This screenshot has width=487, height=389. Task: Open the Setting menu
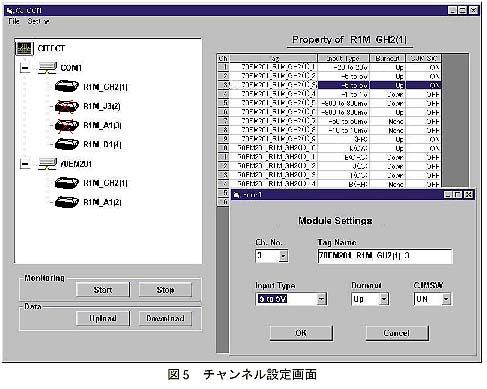click(38, 21)
